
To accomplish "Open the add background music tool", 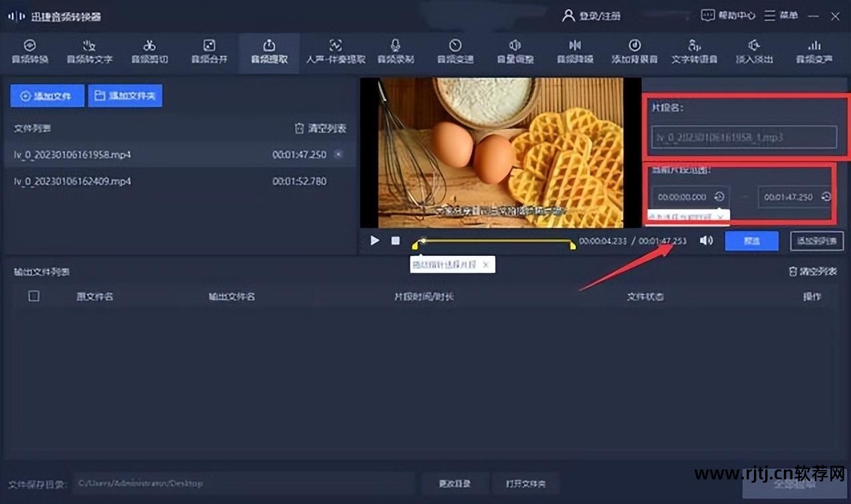I will coord(635,51).
